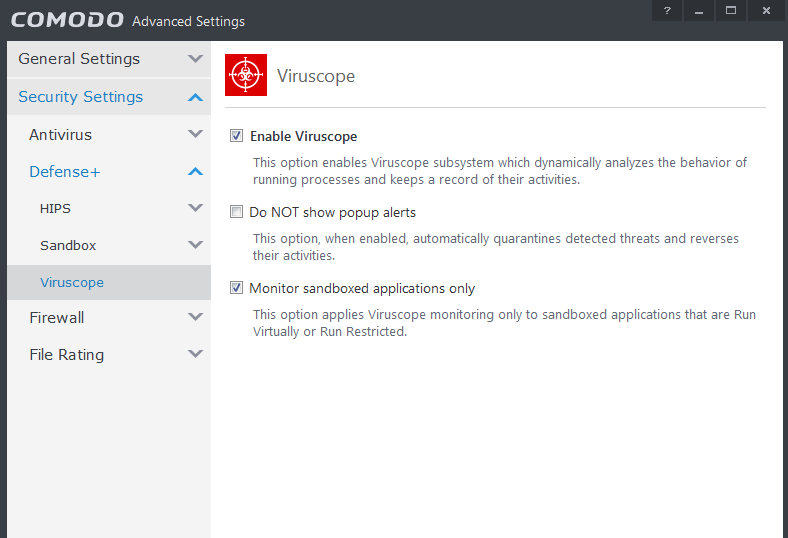Expand the Antivirus section arrow
This screenshot has width=788, height=538.
(195, 134)
